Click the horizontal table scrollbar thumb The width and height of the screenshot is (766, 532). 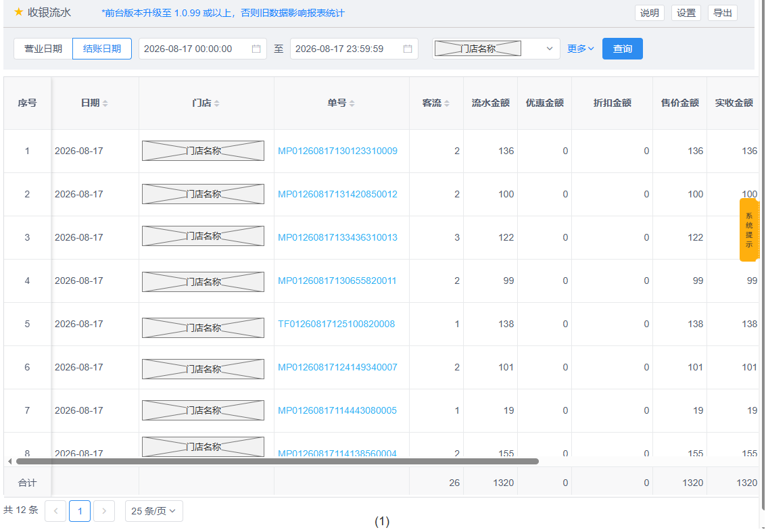click(277, 461)
